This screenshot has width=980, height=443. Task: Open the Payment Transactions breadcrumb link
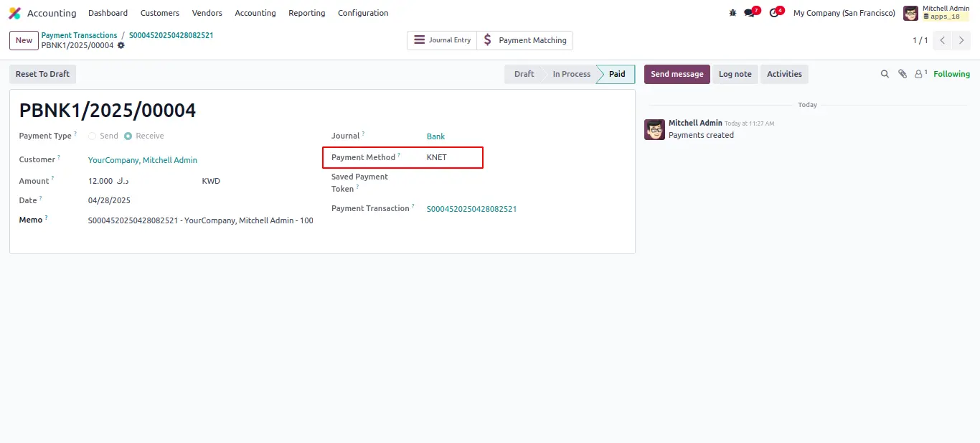pyautogui.click(x=79, y=35)
